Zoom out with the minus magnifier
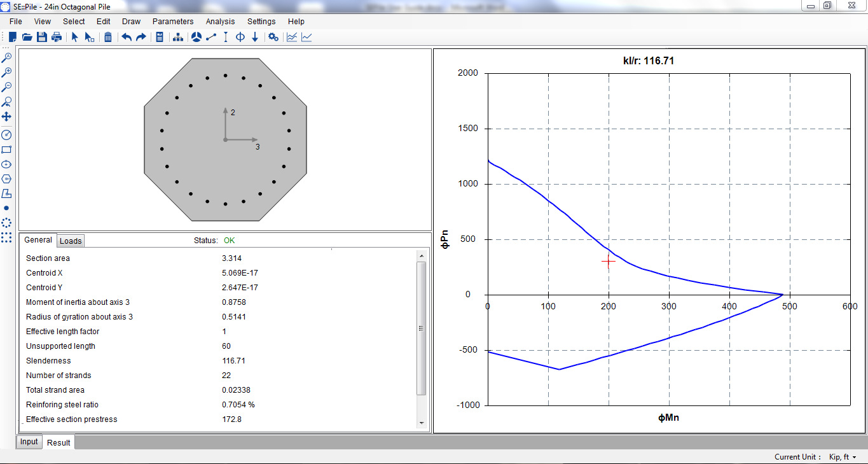 click(x=6, y=87)
